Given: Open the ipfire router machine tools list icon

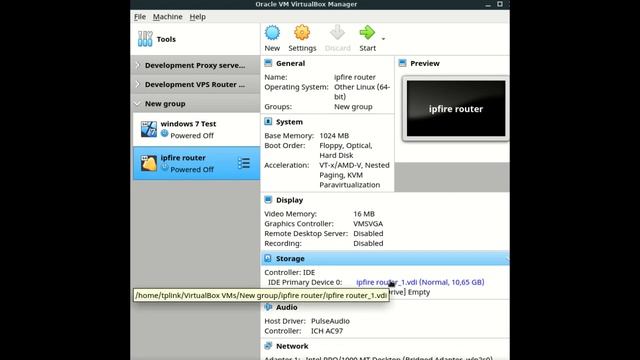Looking at the screenshot, I should click(244, 163).
